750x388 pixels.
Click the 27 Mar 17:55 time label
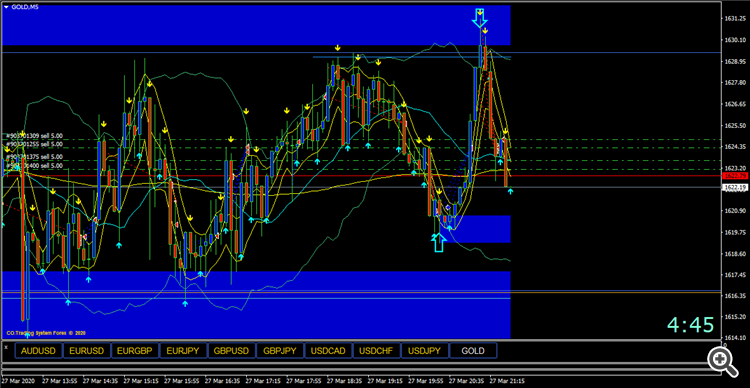pyautogui.click(x=304, y=381)
